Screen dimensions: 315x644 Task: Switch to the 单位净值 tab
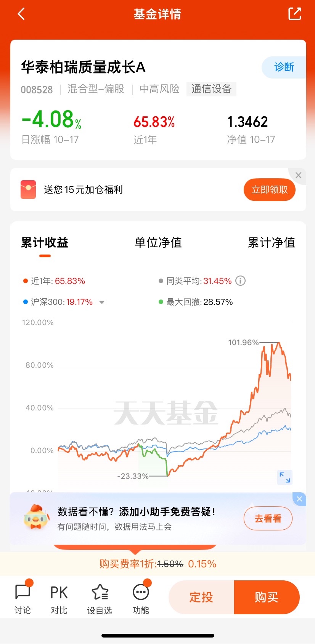coord(158,242)
